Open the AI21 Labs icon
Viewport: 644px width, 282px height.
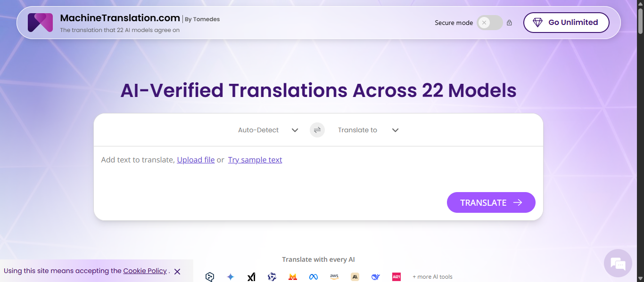click(x=396, y=277)
